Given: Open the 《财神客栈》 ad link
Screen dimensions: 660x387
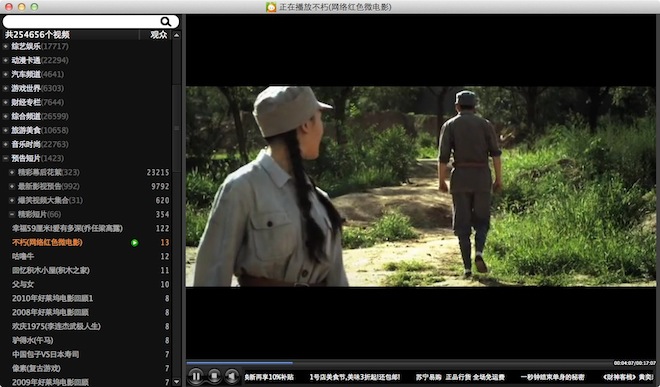Looking at the screenshot, I should coord(628,377).
